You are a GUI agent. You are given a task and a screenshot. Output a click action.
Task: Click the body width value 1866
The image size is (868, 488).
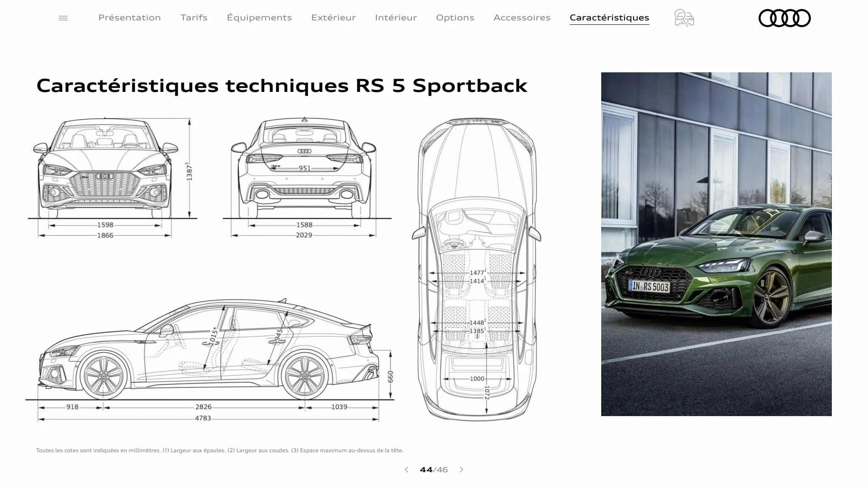point(105,236)
